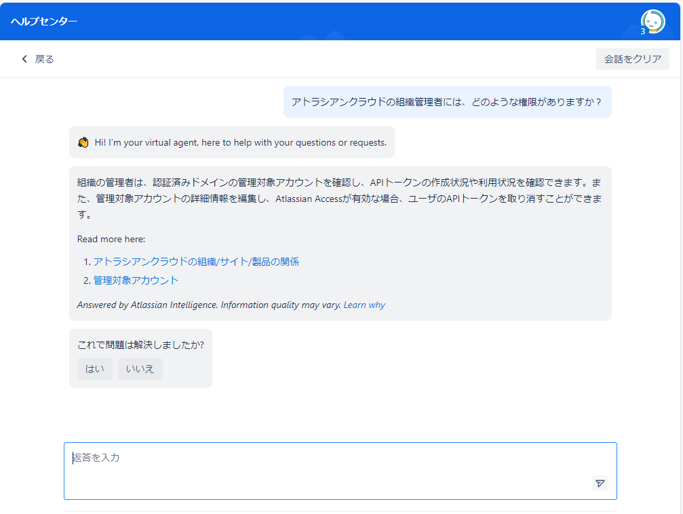Click the virtual agent emoji icon
Image resolution: width=683 pixels, height=514 pixels.
[x=83, y=142]
